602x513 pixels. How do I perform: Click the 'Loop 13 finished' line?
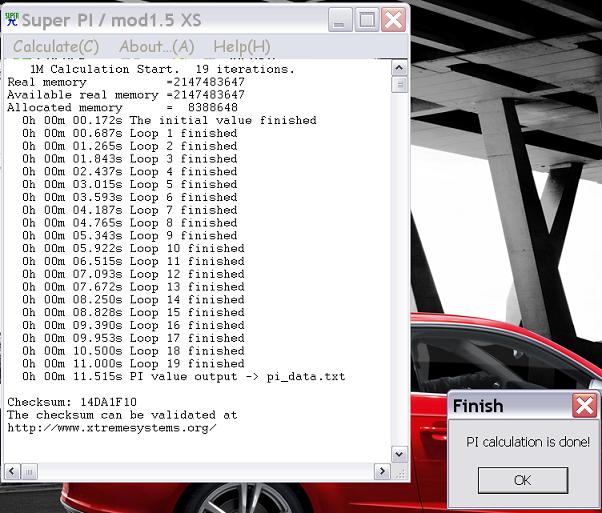[133, 287]
